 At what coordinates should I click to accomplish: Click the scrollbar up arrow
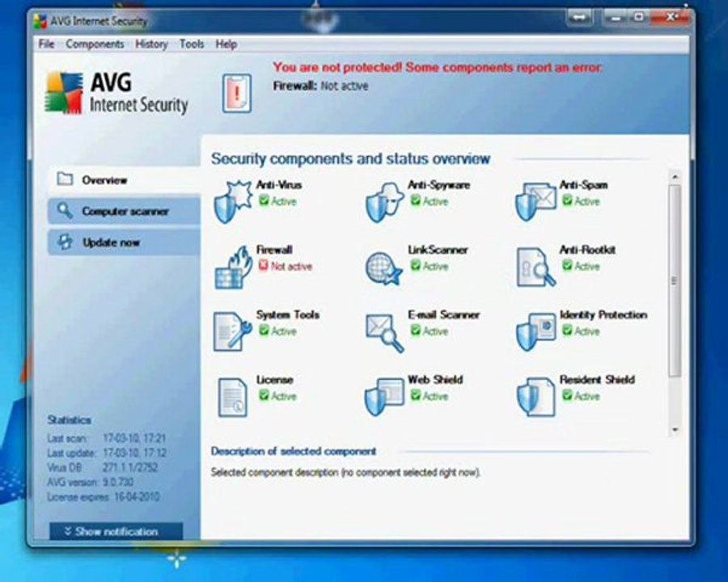[x=675, y=177]
